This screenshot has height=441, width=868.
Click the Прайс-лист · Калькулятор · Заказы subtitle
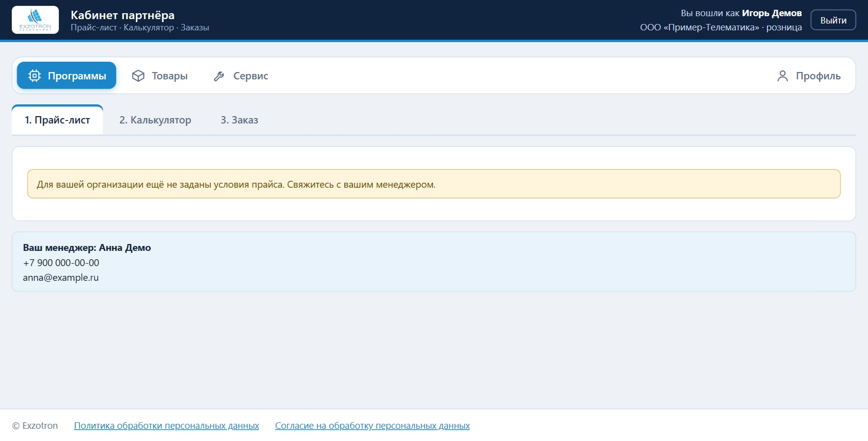140,27
